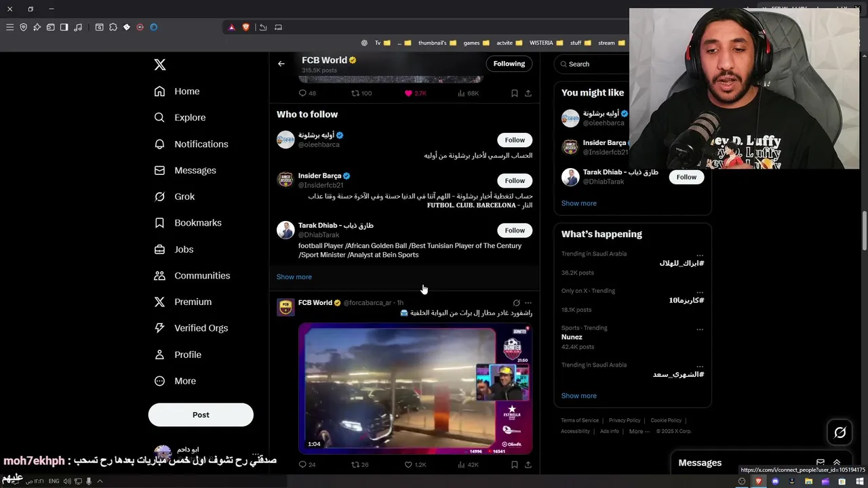
Task: View analytics showing 42K views
Action: point(468,464)
